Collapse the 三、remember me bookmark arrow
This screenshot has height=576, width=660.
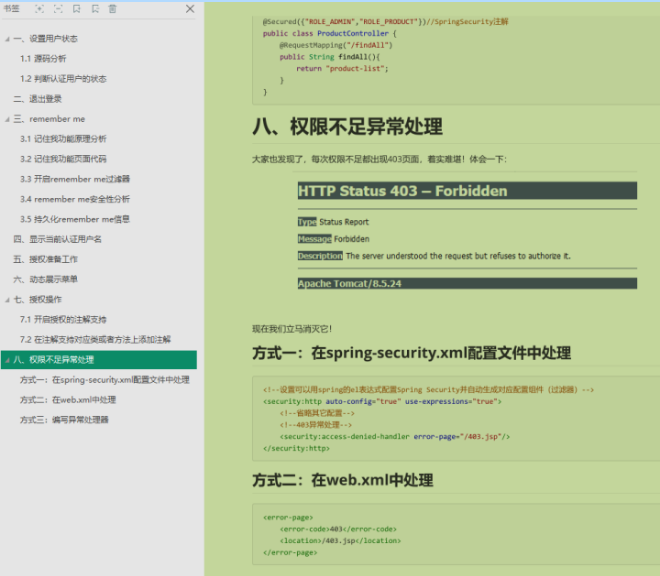click(7, 120)
